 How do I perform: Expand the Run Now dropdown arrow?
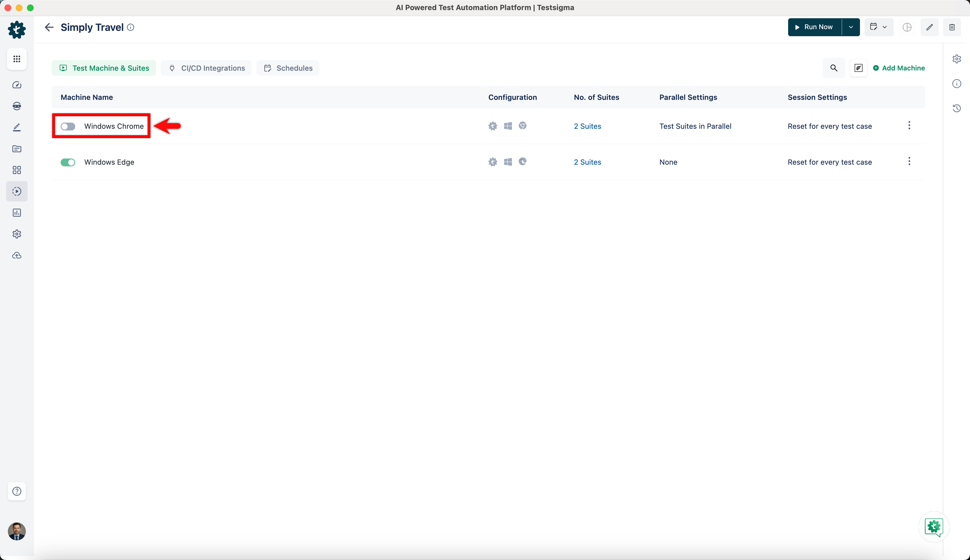tap(851, 27)
